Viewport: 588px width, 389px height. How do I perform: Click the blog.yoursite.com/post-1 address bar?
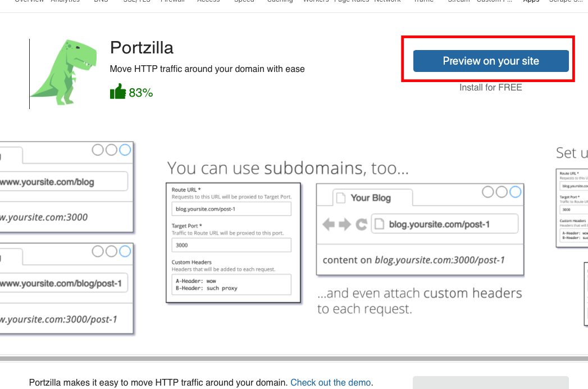pos(444,224)
